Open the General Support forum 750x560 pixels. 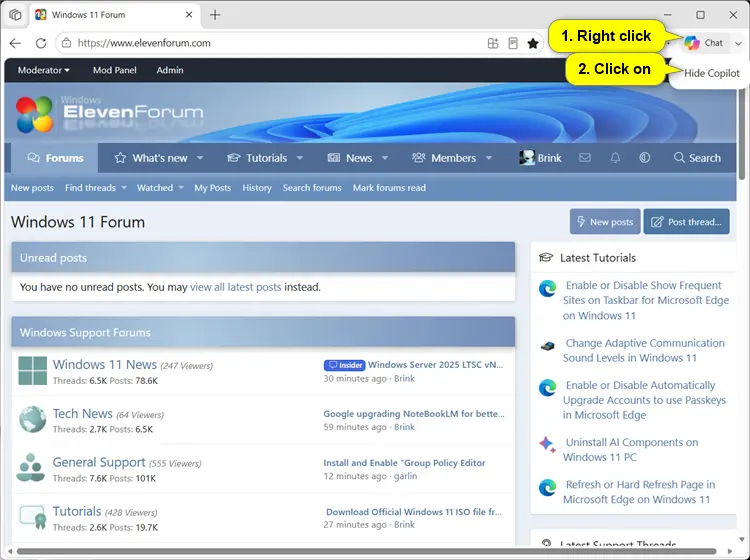pyautogui.click(x=99, y=462)
